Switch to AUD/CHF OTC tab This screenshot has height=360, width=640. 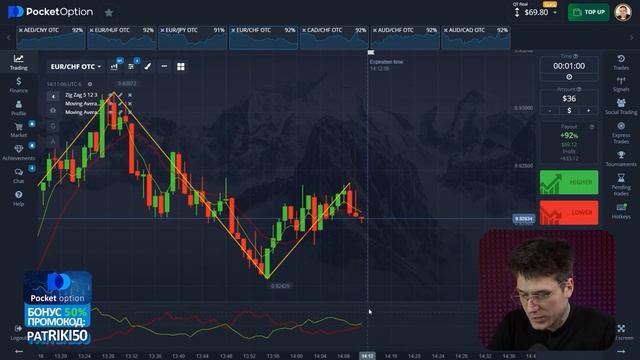[405, 38]
